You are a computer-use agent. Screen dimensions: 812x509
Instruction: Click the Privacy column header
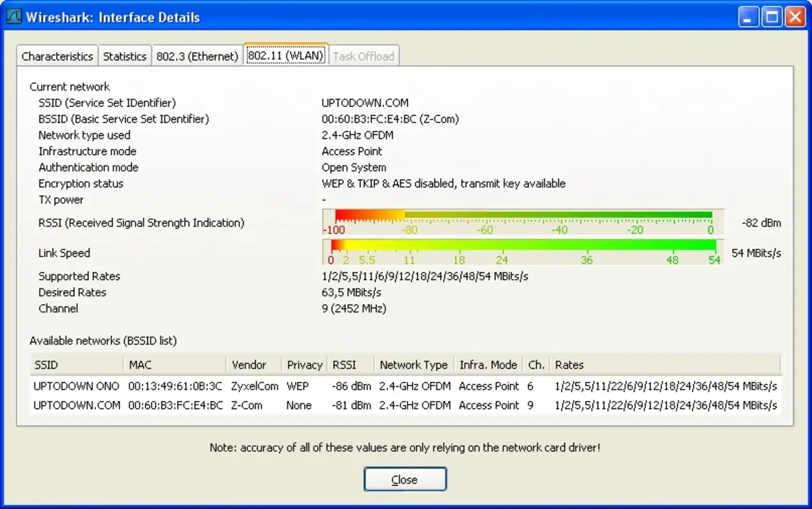point(303,365)
